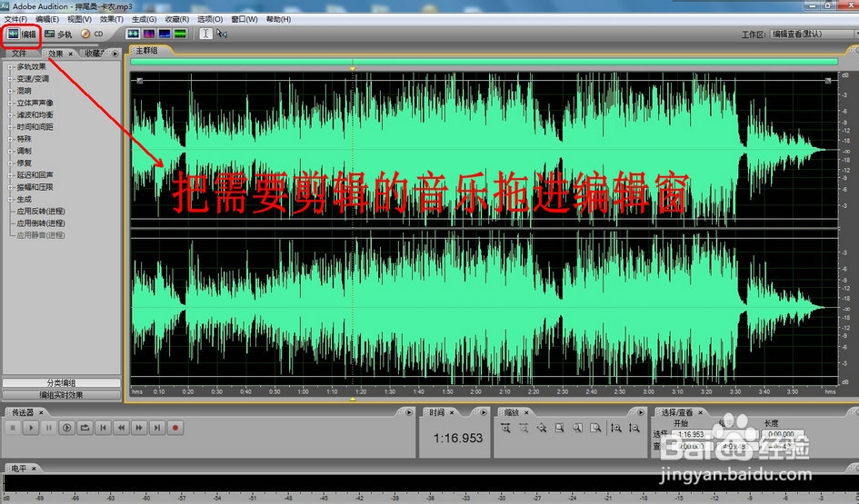Viewport: 859px width, 504px height.
Task: Select 应用反转(进程) effect item
Action: point(41,212)
